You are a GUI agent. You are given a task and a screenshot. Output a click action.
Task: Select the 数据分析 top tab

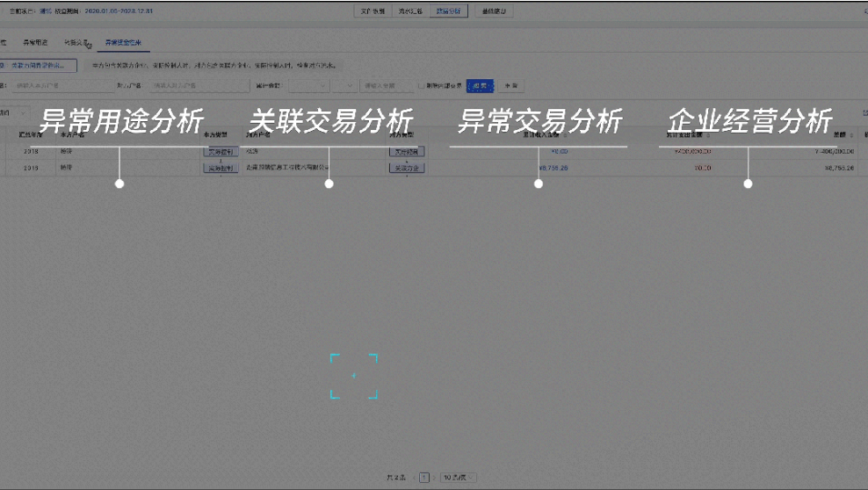449,11
